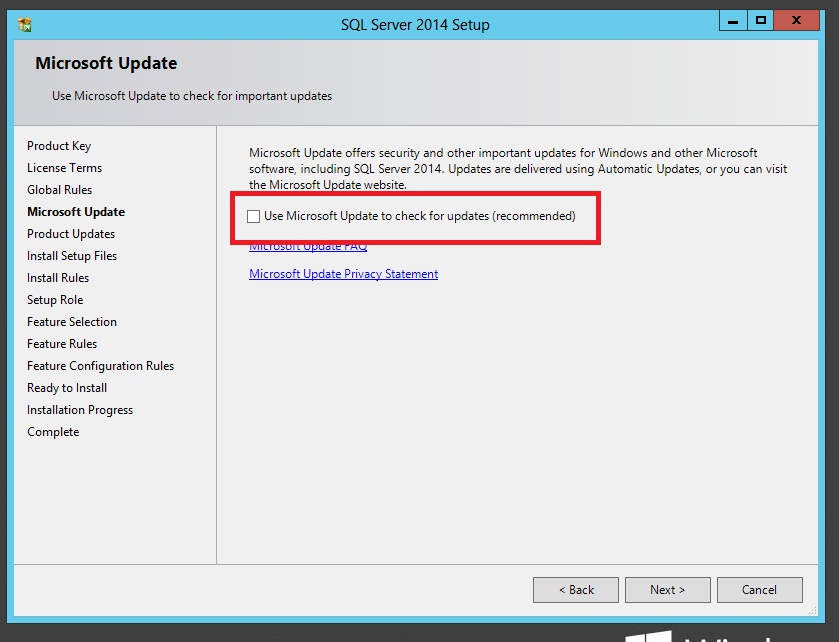Click Feature Configuration Rules step
This screenshot has width=839, height=642.
tap(101, 366)
